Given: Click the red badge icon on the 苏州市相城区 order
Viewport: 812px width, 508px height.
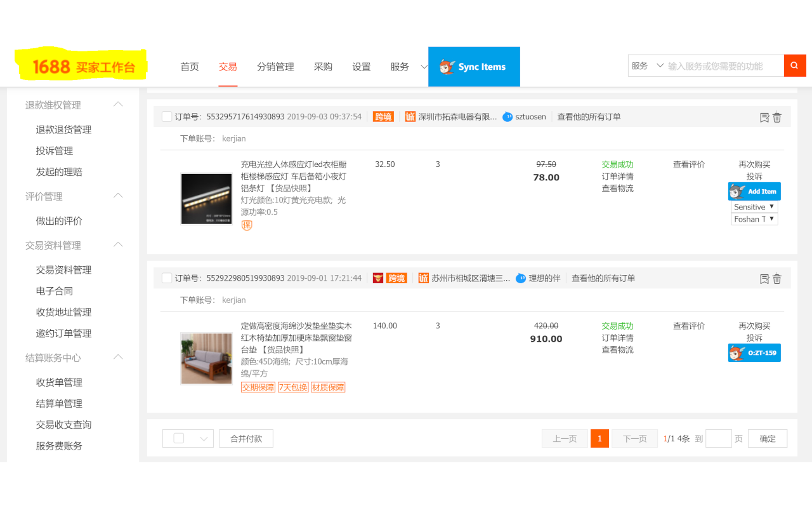Looking at the screenshot, I should point(378,278).
